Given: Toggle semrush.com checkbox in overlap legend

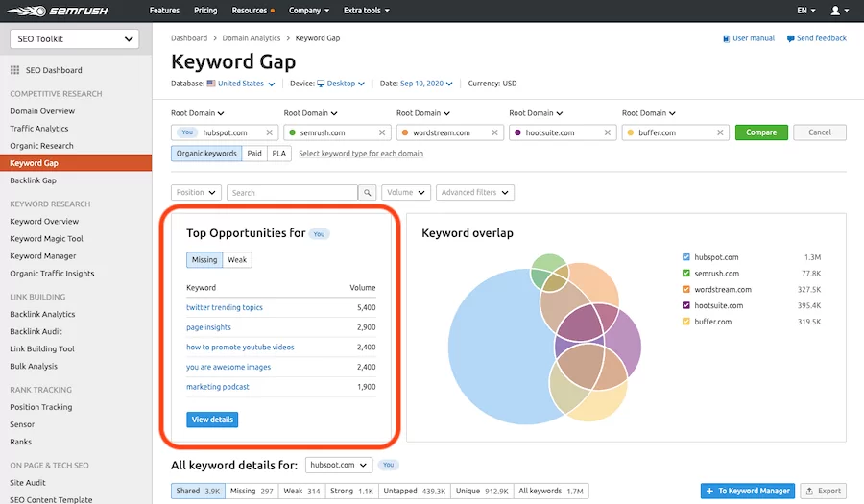Looking at the screenshot, I should click(686, 273).
